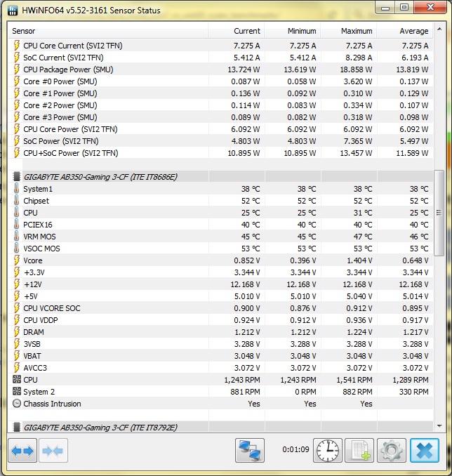Click the expand-window blue arrows button
The width and height of the screenshot is (452, 476).
pyautogui.click(x=22, y=451)
